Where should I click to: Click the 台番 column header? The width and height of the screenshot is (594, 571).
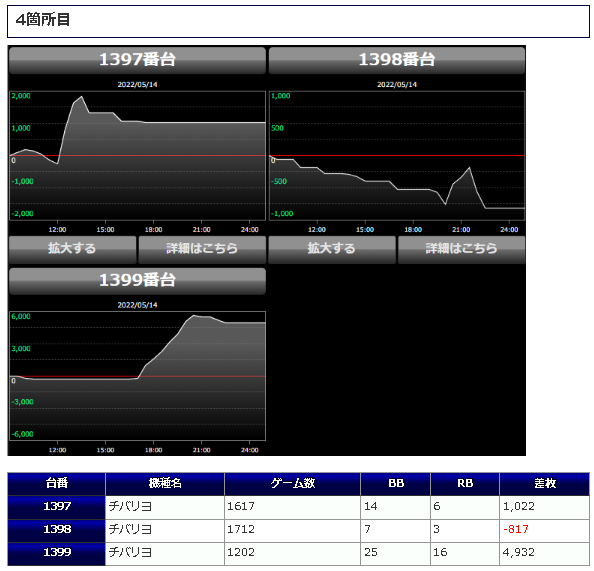[x=56, y=484]
